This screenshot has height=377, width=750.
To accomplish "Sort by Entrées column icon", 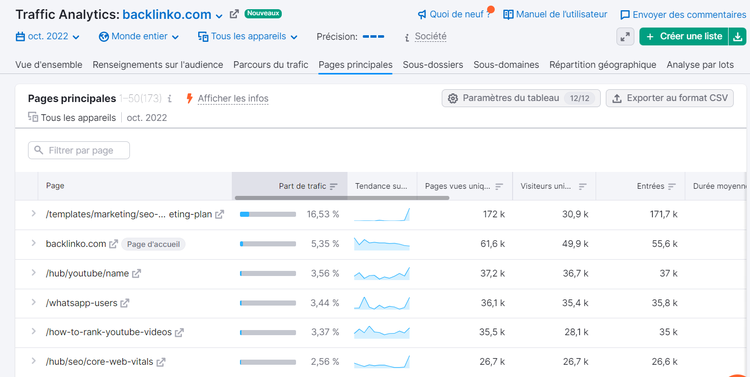I will point(672,186).
